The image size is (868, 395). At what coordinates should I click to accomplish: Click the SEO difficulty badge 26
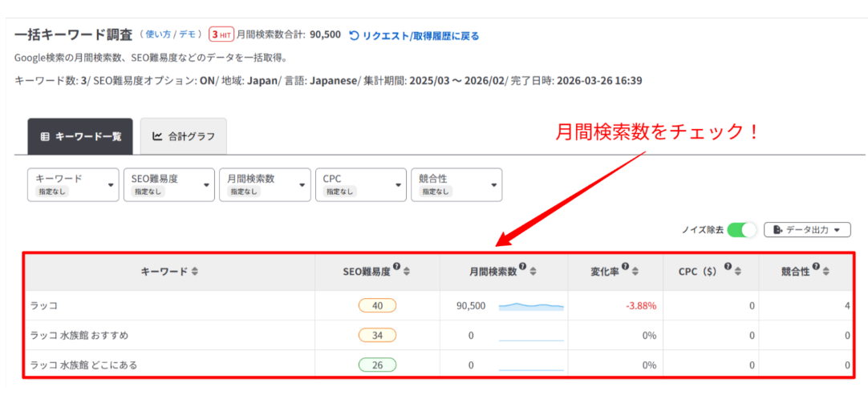[377, 365]
